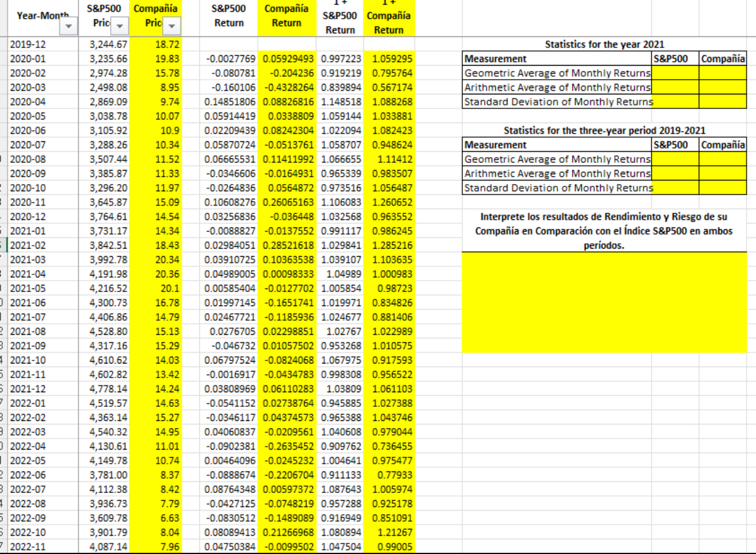Click the large yellow interpretation answer box

click(x=604, y=303)
